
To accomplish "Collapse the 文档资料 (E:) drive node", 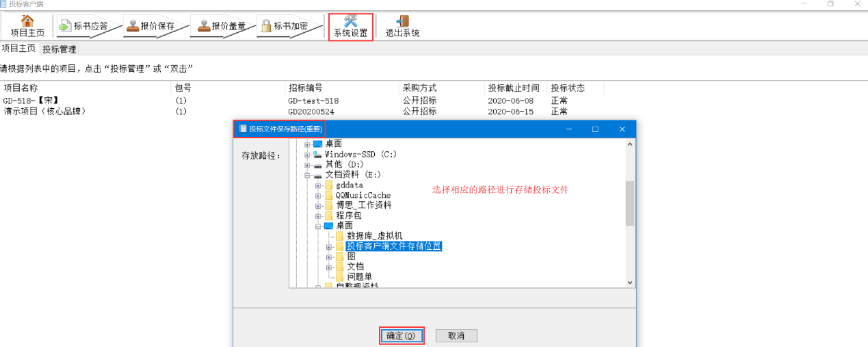I will click(307, 175).
